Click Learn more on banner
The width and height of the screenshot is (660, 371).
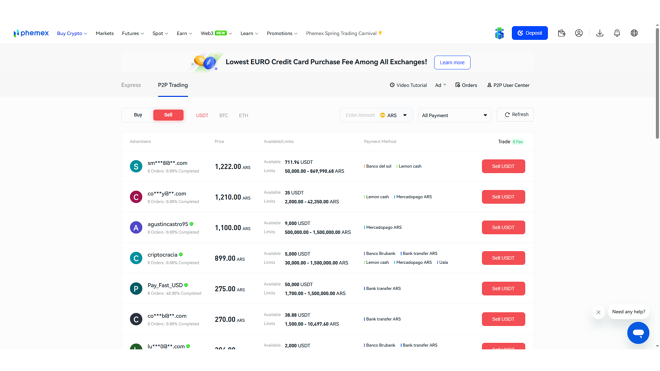pos(452,62)
